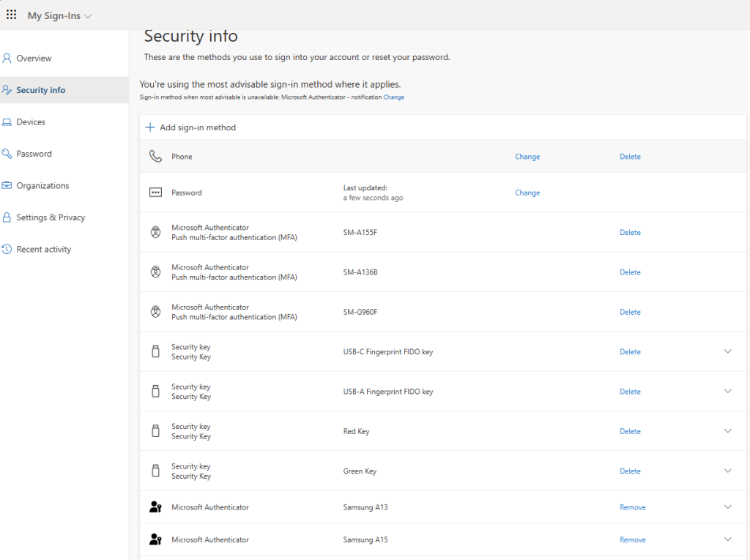The width and height of the screenshot is (750, 560).
Task: Delete the USB-A Fingerprint FIDO key
Action: point(630,391)
